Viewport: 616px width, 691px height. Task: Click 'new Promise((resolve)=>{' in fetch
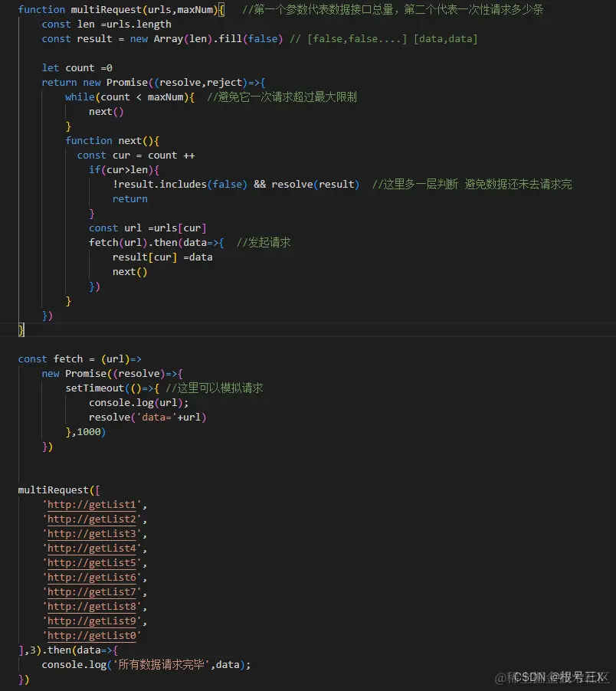coord(113,374)
